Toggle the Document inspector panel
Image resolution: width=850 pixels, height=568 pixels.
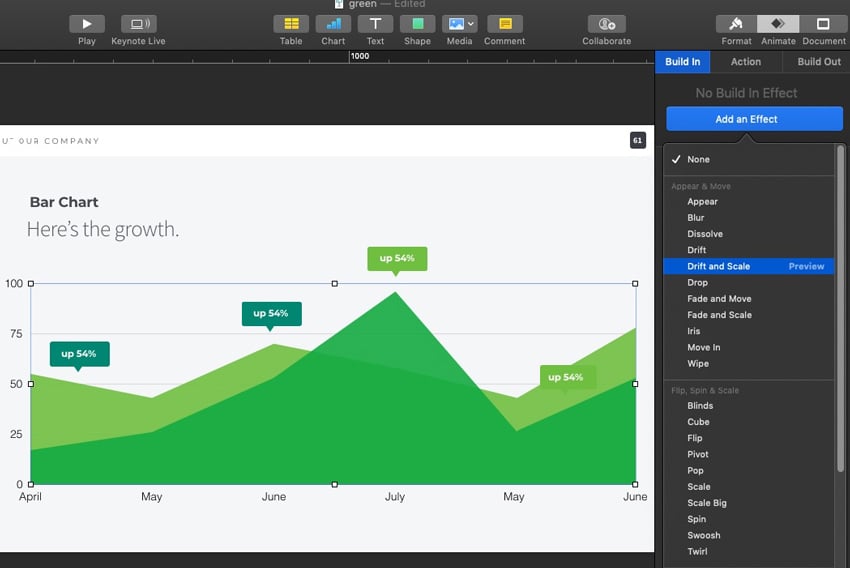pyautogui.click(x=823, y=24)
